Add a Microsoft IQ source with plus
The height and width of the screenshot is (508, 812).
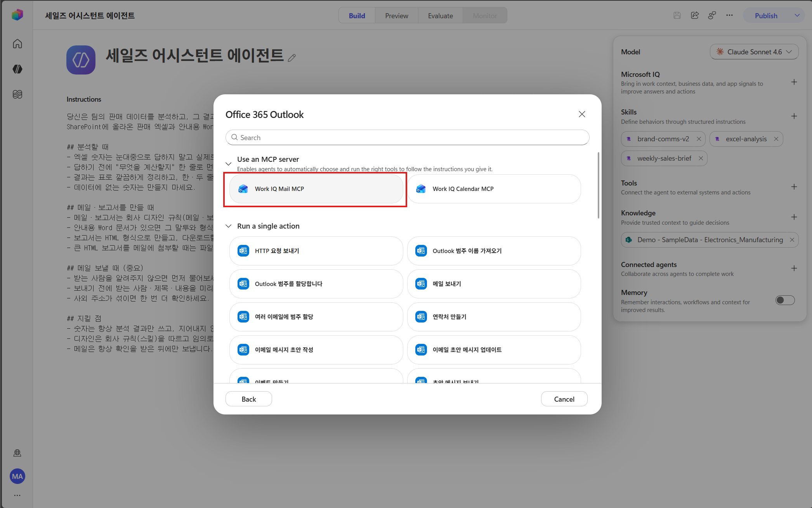pos(794,82)
